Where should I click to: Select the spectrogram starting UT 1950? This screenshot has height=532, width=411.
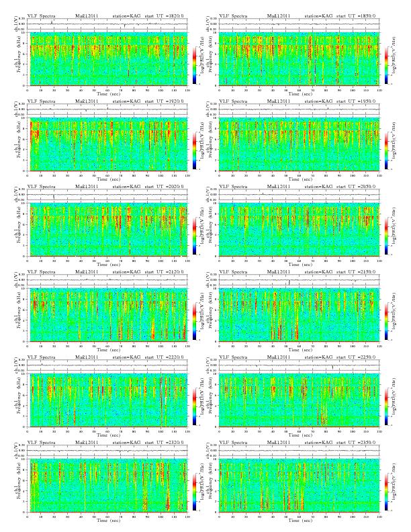(x=299, y=144)
